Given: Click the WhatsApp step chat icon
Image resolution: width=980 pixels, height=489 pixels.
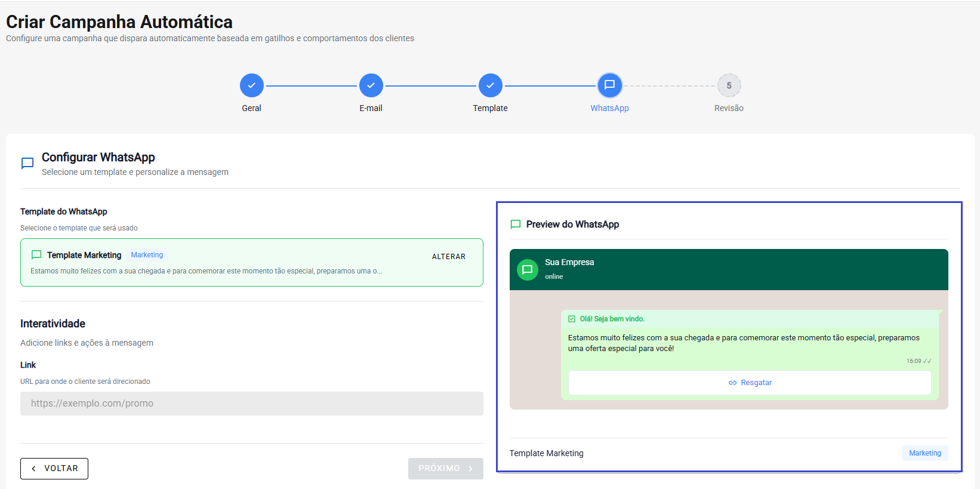Looking at the screenshot, I should pos(609,85).
